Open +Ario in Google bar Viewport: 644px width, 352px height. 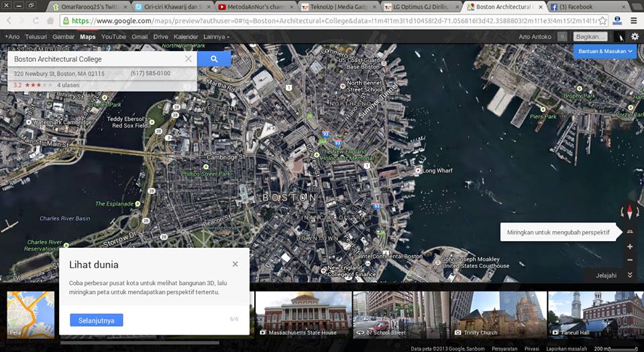[12, 36]
